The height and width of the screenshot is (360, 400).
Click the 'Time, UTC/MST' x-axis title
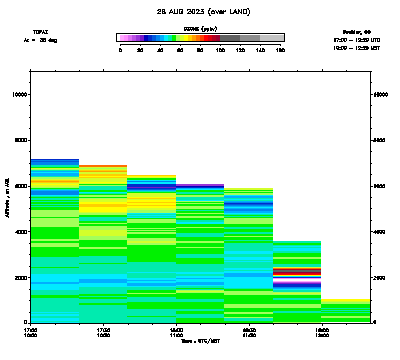pos(201,341)
